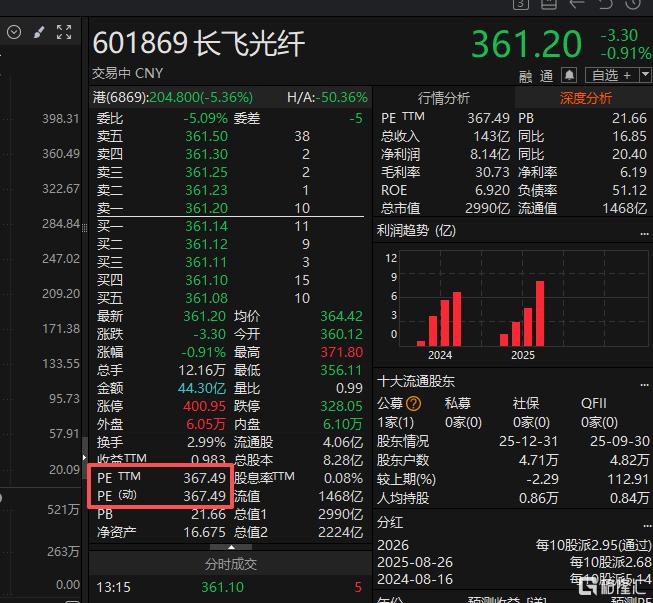The height and width of the screenshot is (603, 653).
Task: Open the dropdown arrow beside 自选 +
Action: (x=646, y=75)
